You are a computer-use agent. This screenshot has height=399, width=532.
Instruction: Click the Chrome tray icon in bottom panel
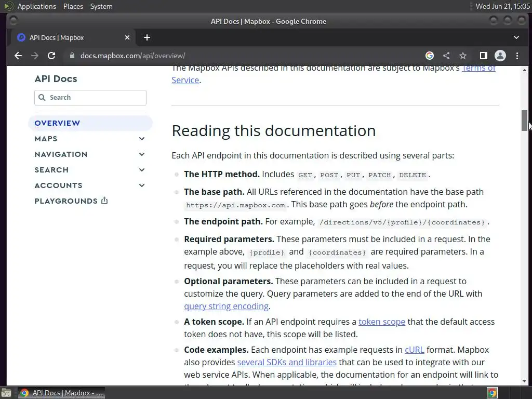tap(492, 393)
